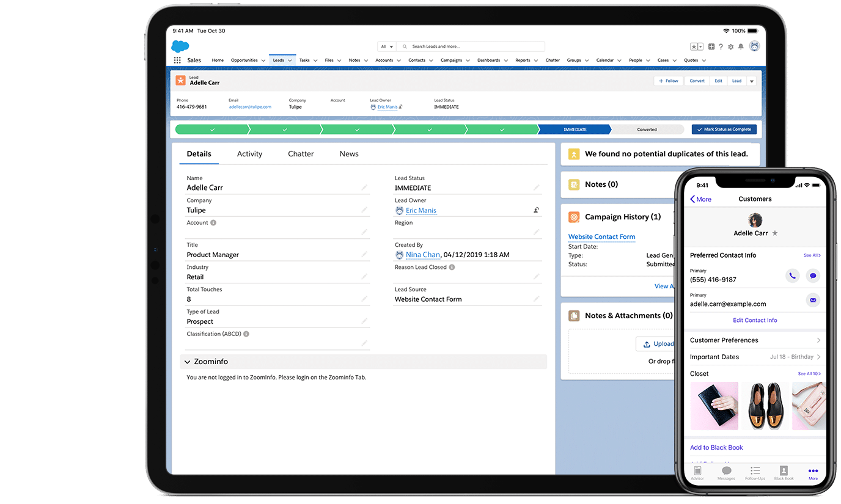This screenshot has height=504, width=841.
Task: Click the change owner icon beside Eric Manis in Details
Action: [x=536, y=210]
